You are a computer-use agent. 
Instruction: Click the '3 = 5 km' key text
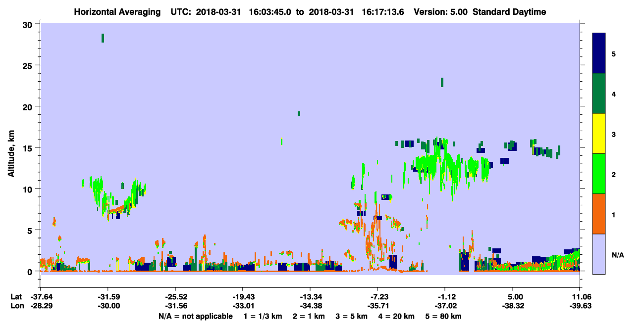click(x=352, y=316)
